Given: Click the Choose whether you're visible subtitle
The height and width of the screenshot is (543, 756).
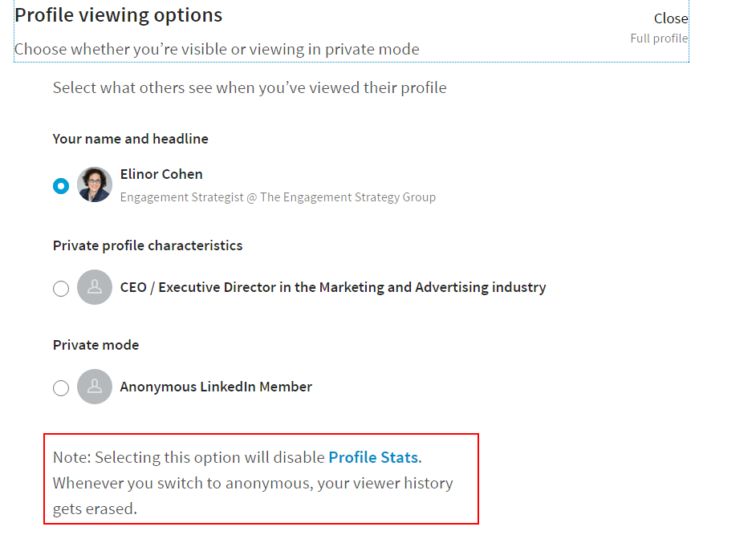Looking at the screenshot, I should click(217, 49).
